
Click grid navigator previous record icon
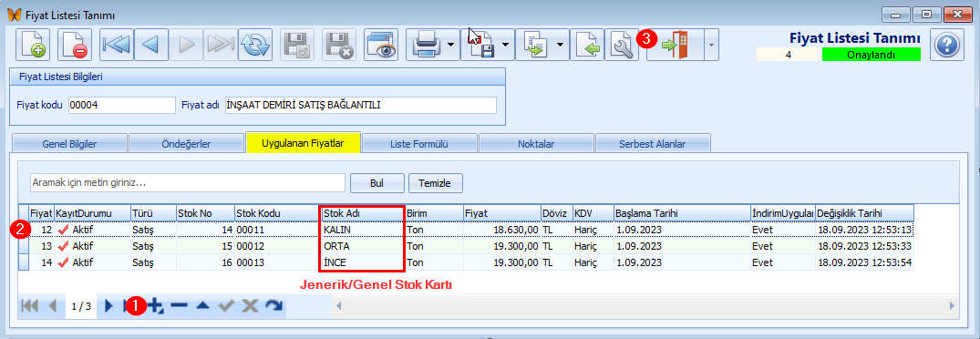53,306
